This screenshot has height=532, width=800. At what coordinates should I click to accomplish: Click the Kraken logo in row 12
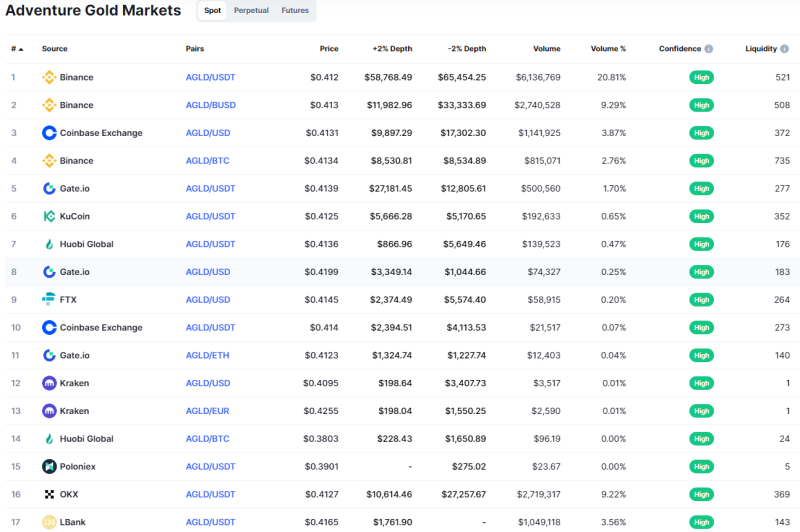pos(49,383)
